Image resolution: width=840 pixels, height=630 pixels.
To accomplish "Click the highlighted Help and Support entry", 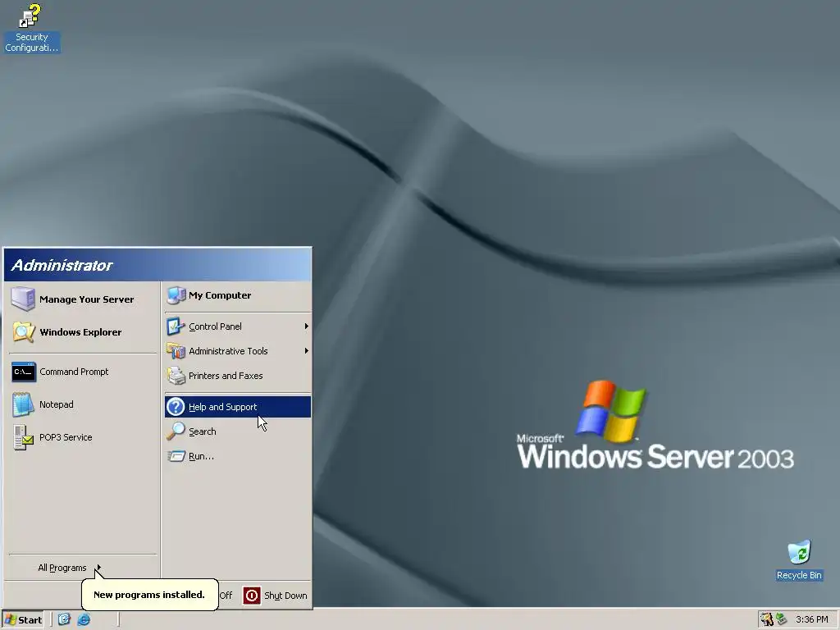I will point(237,407).
